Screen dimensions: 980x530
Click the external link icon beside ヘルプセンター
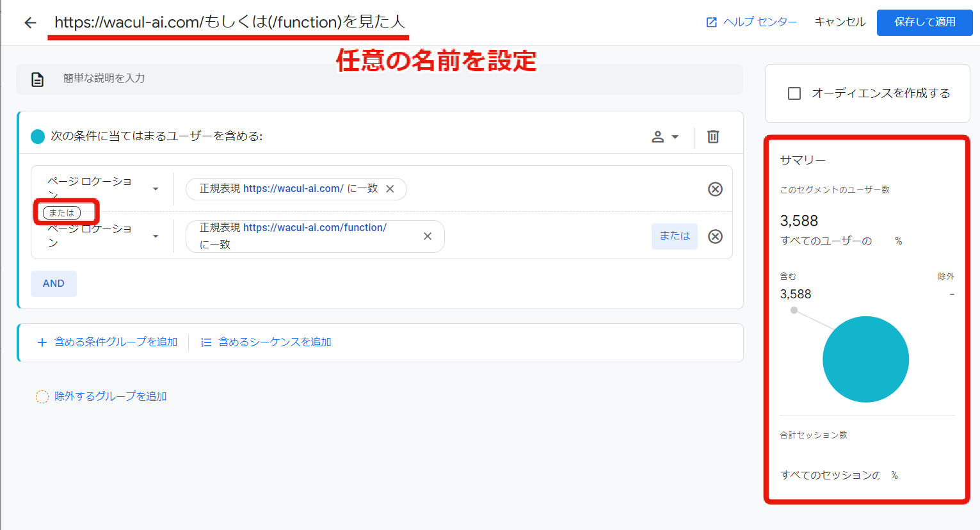pos(711,22)
